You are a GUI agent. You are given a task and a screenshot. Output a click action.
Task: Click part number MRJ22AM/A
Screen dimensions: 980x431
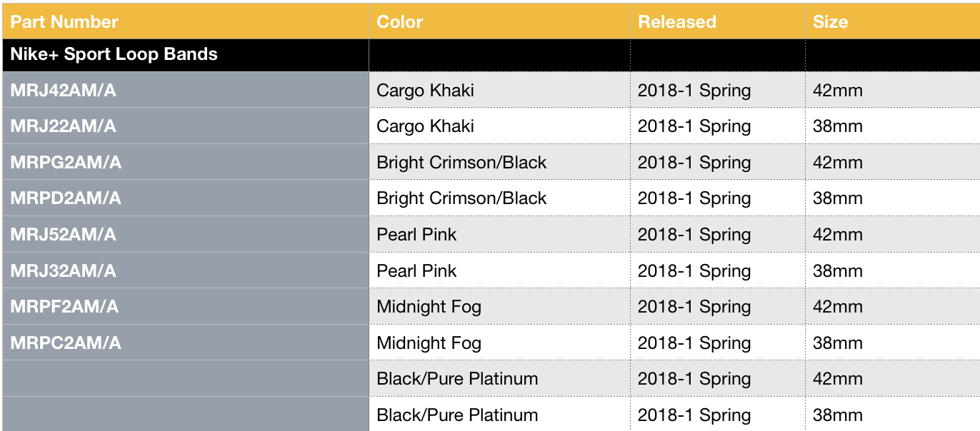[63, 126]
